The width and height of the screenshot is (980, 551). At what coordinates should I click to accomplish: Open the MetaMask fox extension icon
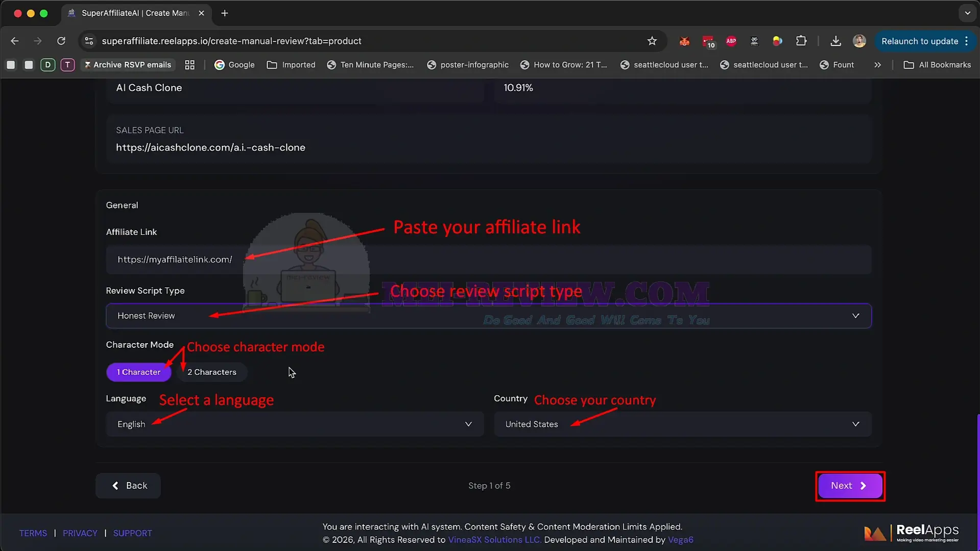(684, 41)
